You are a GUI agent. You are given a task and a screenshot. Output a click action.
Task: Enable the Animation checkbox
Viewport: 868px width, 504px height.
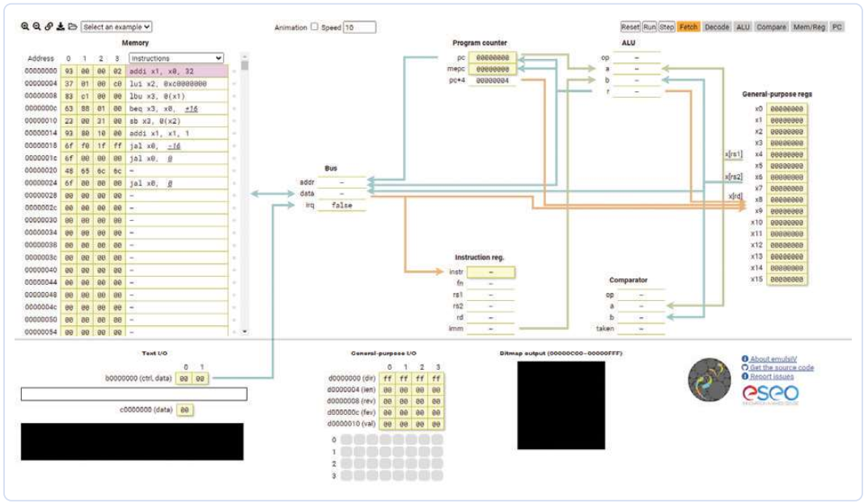pos(315,27)
